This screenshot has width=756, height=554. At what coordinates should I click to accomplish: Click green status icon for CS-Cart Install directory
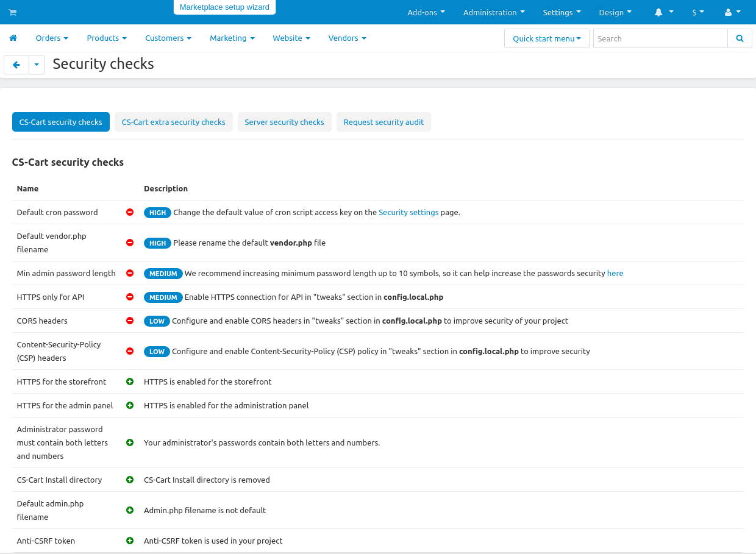pos(130,480)
